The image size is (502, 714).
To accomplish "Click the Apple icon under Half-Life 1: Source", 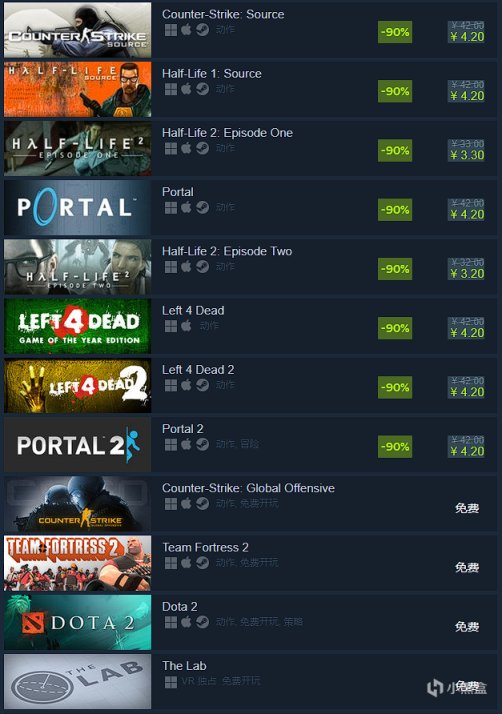I will (186, 89).
